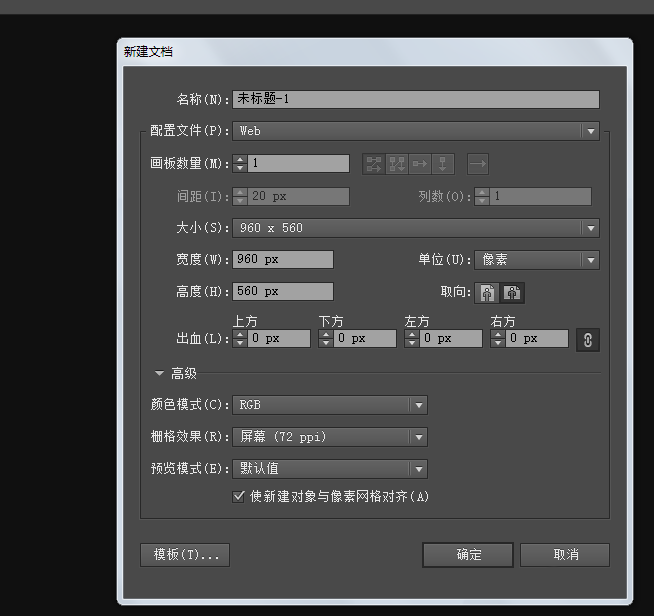Select arrange by row artboard layout icon
This screenshot has height=616, width=654.
(420, 164)
